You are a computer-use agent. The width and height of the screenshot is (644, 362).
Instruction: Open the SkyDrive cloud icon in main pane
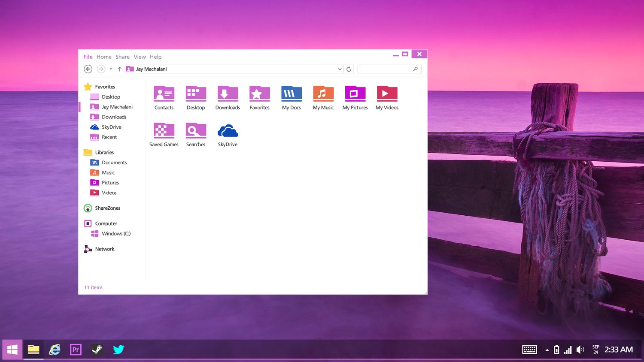[x=228, y=131]
